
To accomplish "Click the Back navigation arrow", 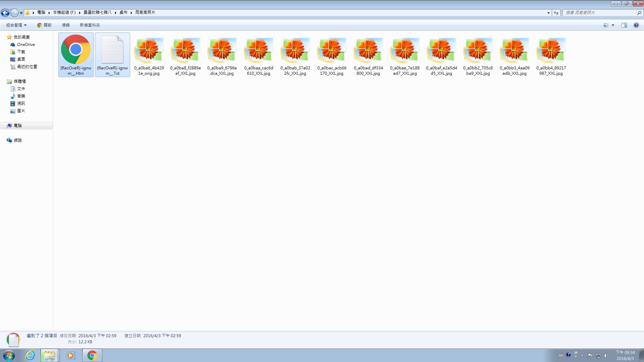I will pyautogui.click(x=5, y=13).
